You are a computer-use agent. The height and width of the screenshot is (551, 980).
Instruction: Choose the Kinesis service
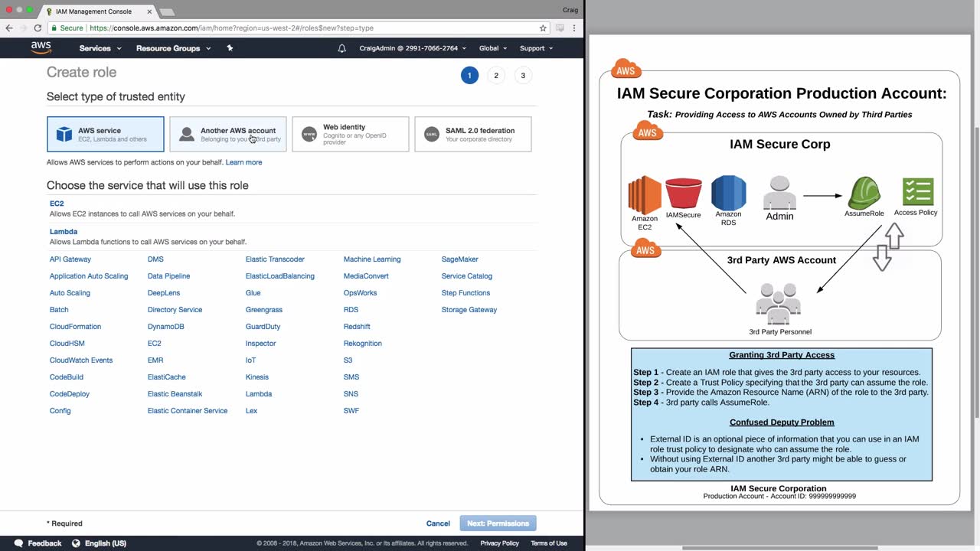(x=257, y=377)
